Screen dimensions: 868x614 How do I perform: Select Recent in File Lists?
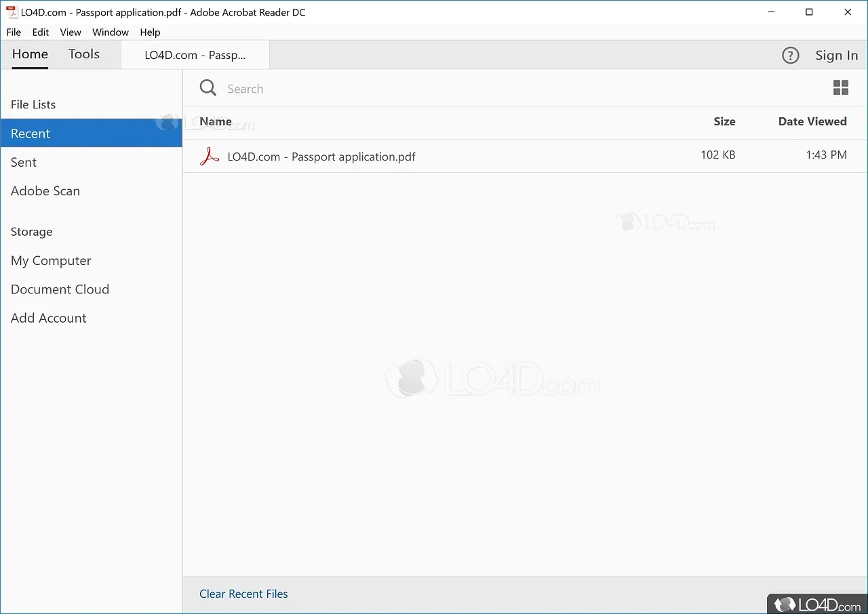pos(91,134)
